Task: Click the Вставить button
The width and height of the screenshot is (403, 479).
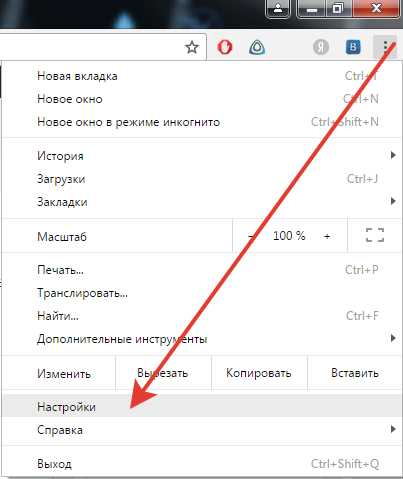Action: point(355,373)
